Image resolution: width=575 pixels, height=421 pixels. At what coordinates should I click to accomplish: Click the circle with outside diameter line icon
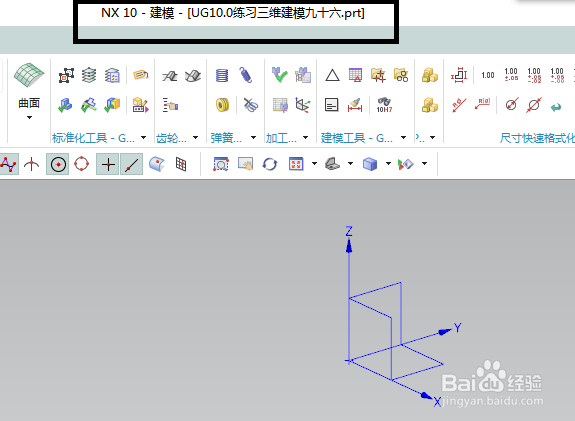(534, 105)
